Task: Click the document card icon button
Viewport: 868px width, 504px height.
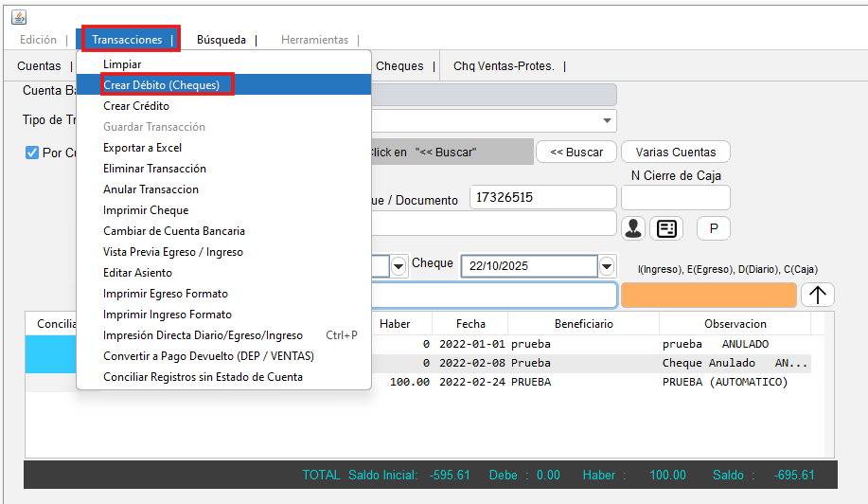Action: point(666,228)
